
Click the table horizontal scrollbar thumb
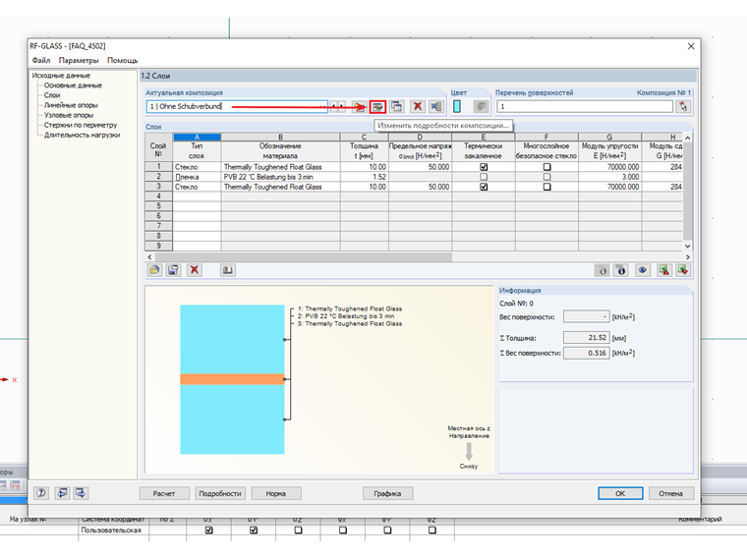[303, 257]
